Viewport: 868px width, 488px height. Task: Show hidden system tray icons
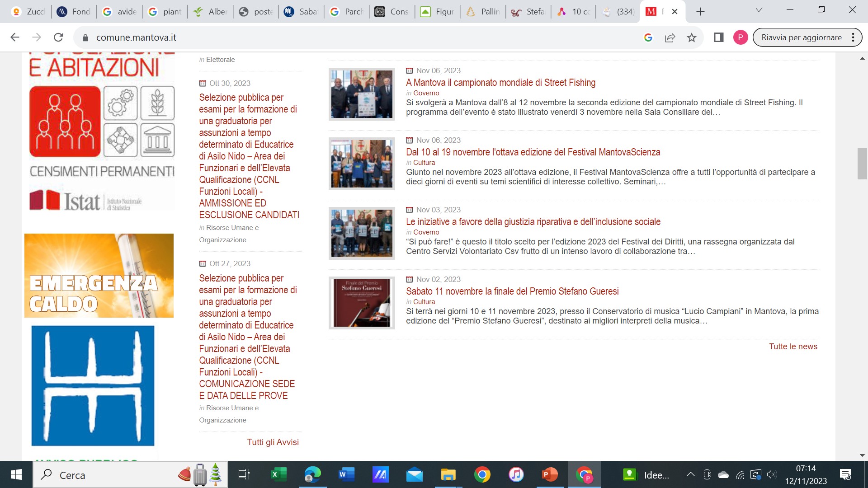690,474
